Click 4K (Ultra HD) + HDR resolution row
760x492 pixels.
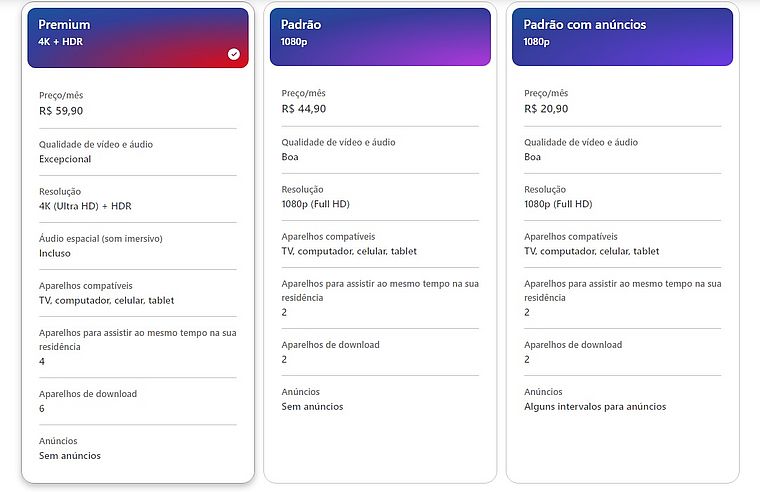[x=85, y=206]
